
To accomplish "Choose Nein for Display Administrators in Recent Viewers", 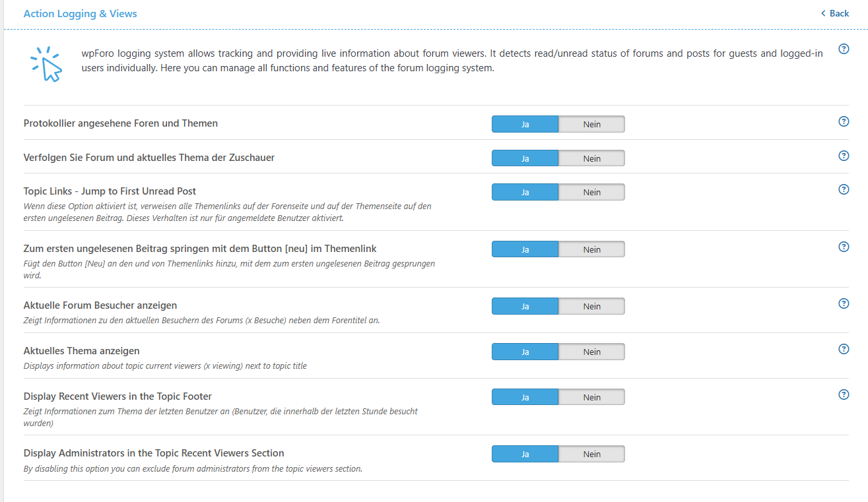I will 591,454.
